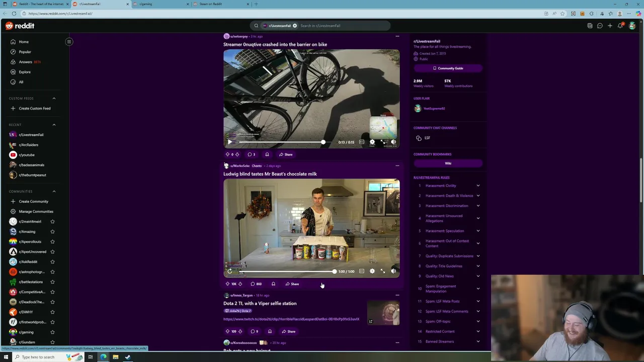Replay the Ludwig chocolate milk video
This screenshot has height=362, width=644.
(230, 271)
